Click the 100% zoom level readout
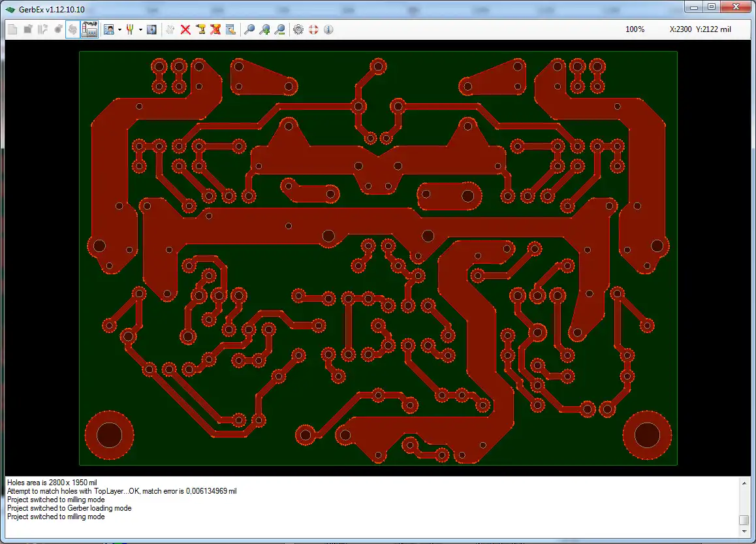The image size is (756, 544). pos(635,29)
